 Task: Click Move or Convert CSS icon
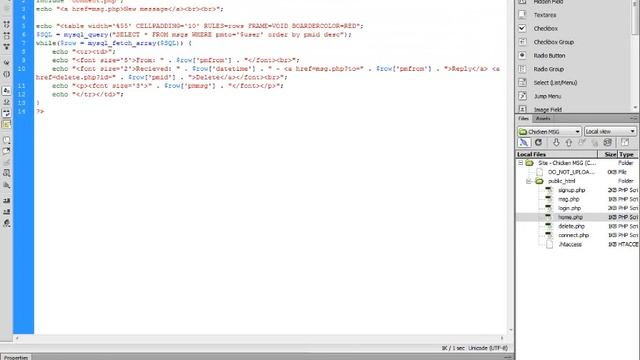[x=7, y=185]
